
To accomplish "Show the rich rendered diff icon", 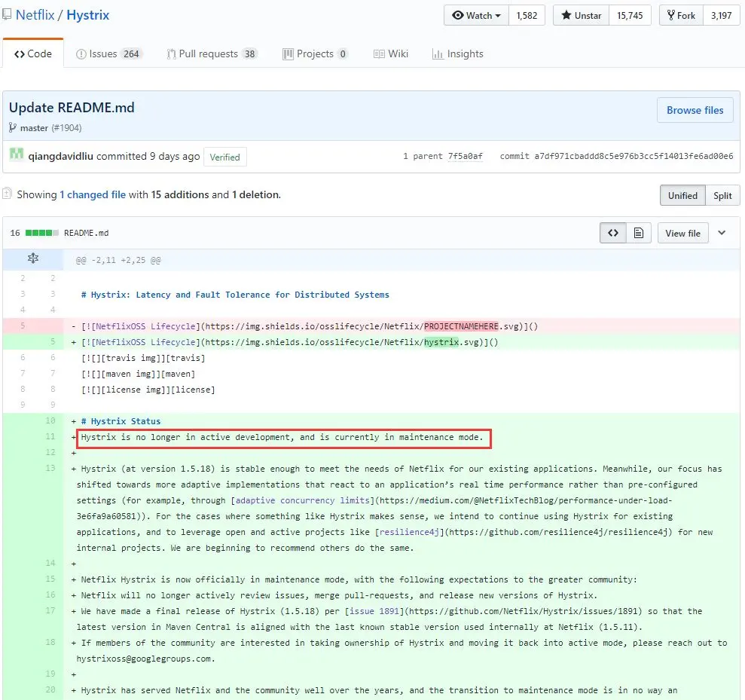I will (x=639, y=233).
